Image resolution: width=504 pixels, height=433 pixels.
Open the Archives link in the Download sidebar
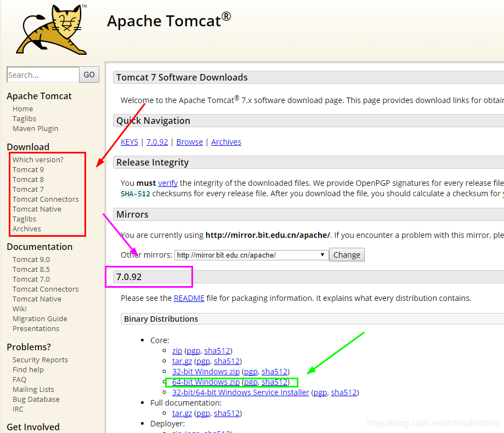[x=27, y=229]
